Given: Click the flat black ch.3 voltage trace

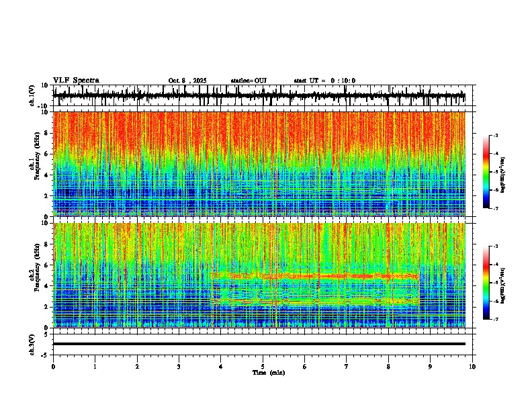Looking at the screenshot, I should [x=259, y=344].
